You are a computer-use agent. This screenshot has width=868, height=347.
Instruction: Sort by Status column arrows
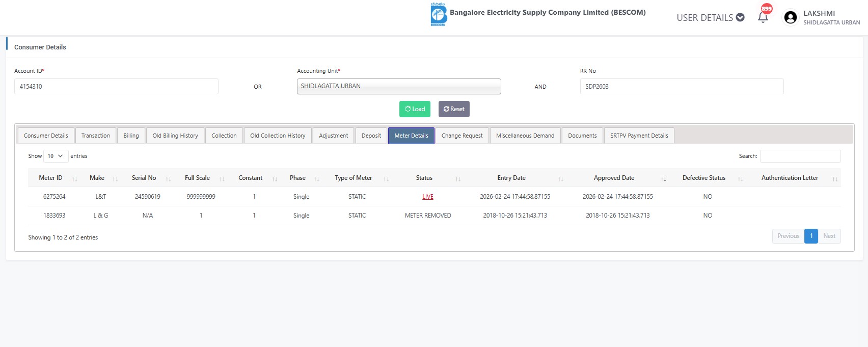458,179
